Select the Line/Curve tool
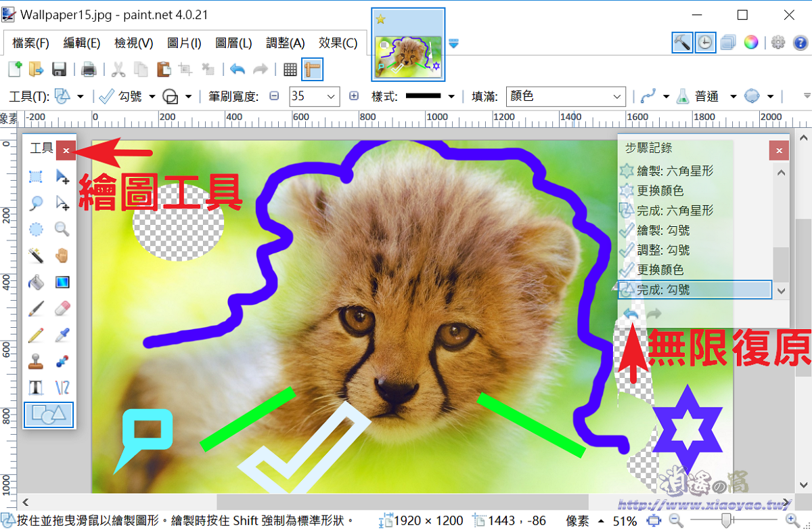Viewport: 812px width, 531px height. 62,387
